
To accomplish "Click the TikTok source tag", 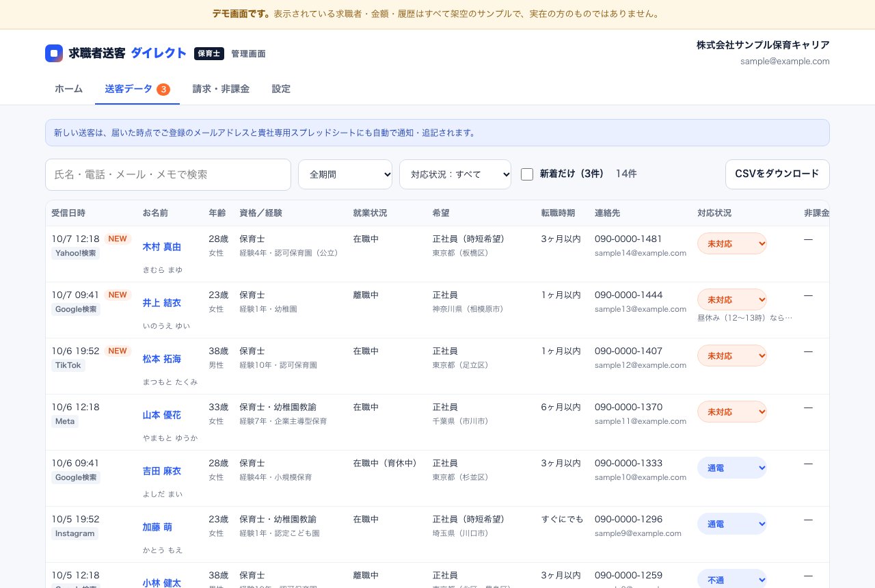I will pyautogui.click(x=68, y=365).
